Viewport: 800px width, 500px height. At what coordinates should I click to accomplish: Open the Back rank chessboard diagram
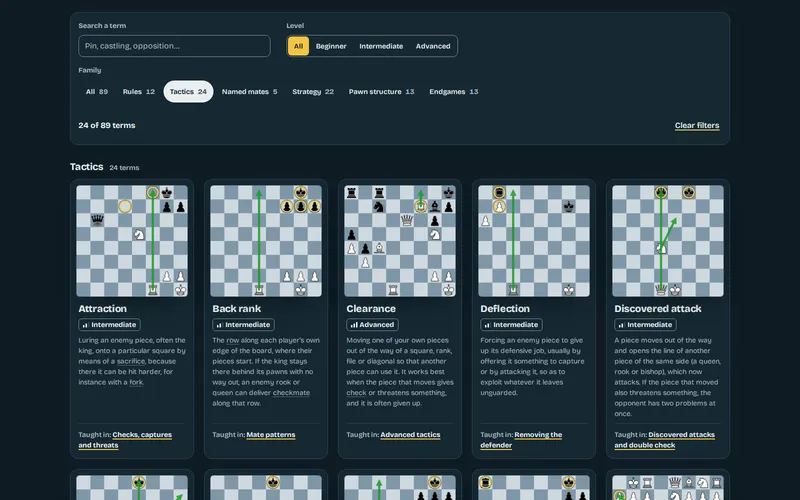coord(266,241)
